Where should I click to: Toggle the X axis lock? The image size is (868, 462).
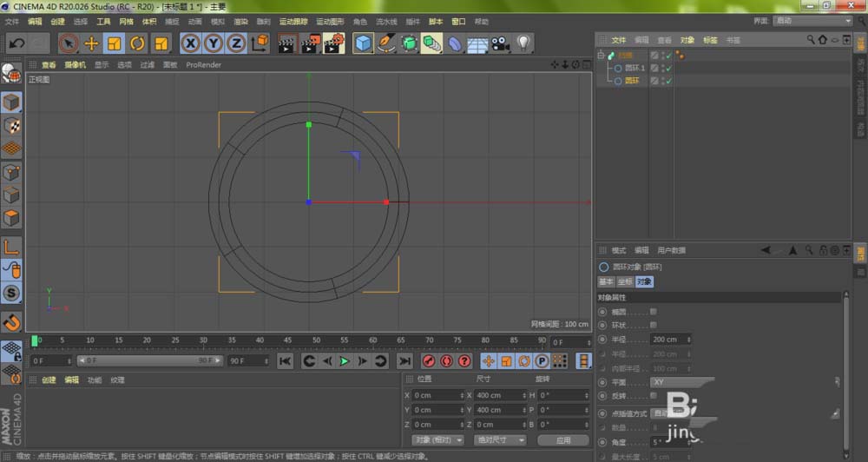(x=190, y=43)
